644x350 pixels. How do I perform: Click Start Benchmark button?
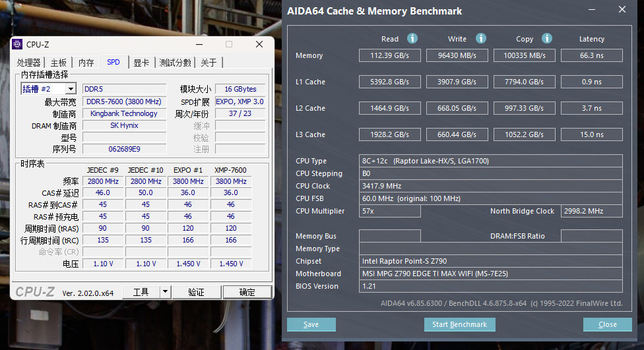pyautogui.click(x=460, y=324)
